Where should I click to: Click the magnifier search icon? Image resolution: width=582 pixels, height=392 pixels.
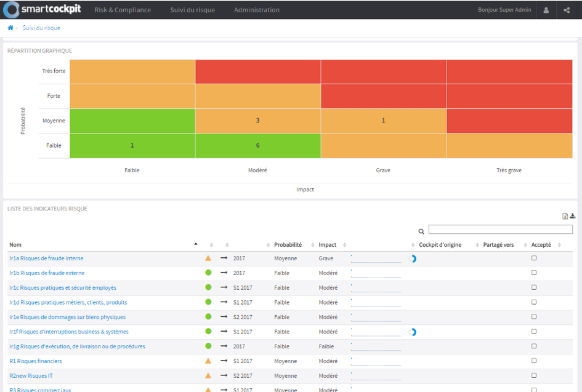421,231
